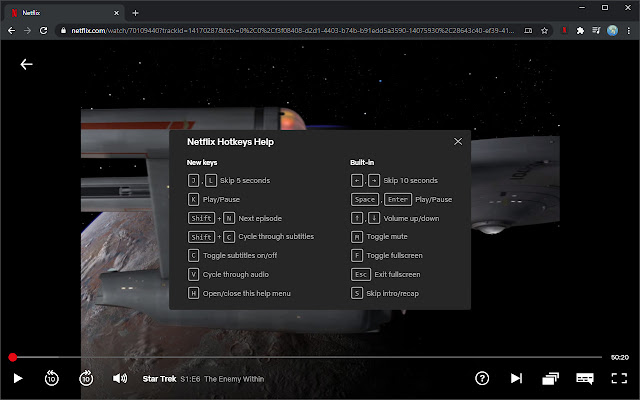Click the "Built-in" heading
Viewport: 640px width, 400px height.
coord(362,162)
